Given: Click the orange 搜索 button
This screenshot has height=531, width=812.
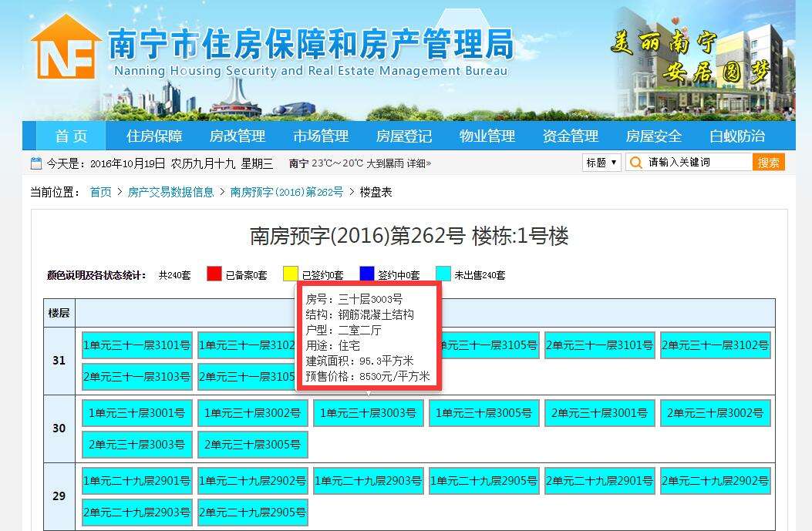Looking at the screenshot, I should coord(769,163).
